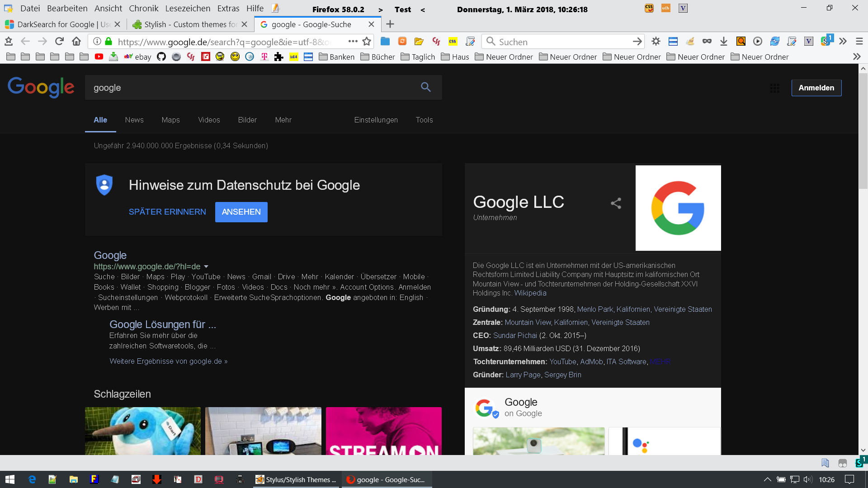The height and width of the screenshot is (488, 868).
Task: Open the Lesezeichen menu
Action: 188,9
